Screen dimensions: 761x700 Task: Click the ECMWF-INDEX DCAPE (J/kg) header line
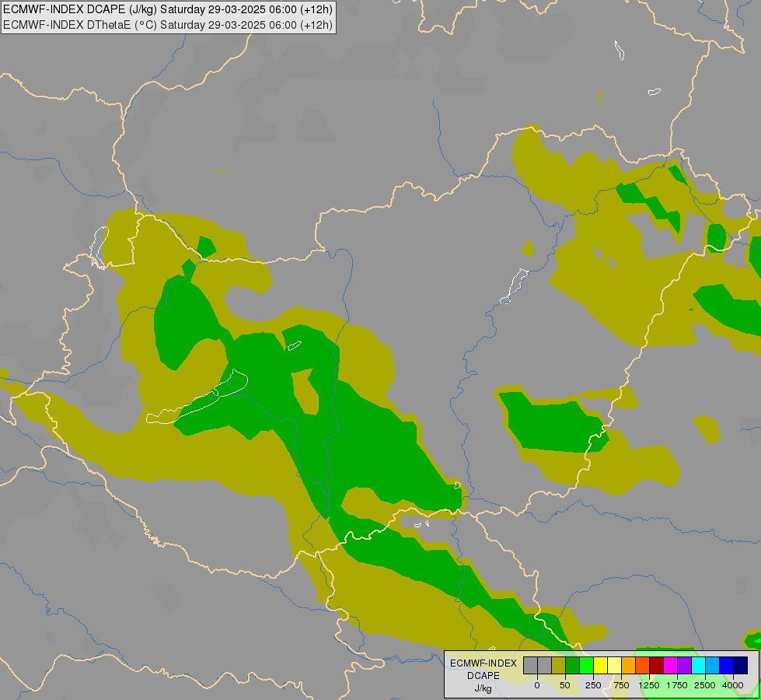(168, 9)
